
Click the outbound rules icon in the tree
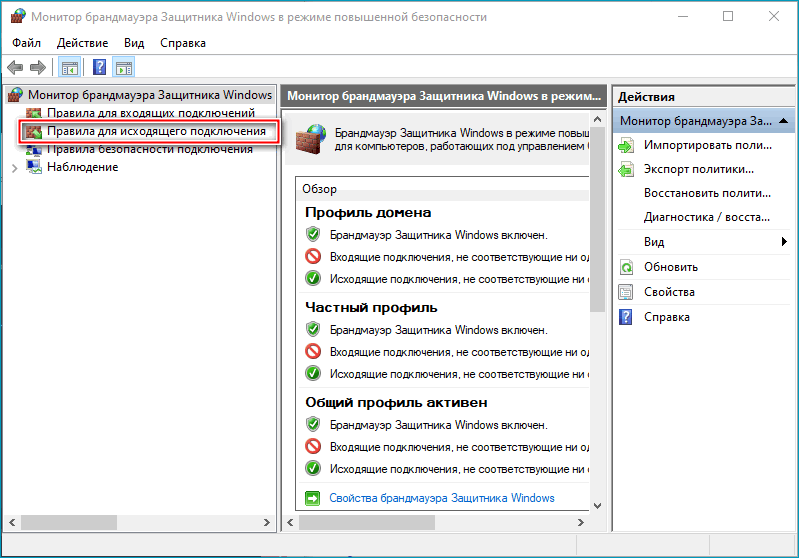point(34,131)
